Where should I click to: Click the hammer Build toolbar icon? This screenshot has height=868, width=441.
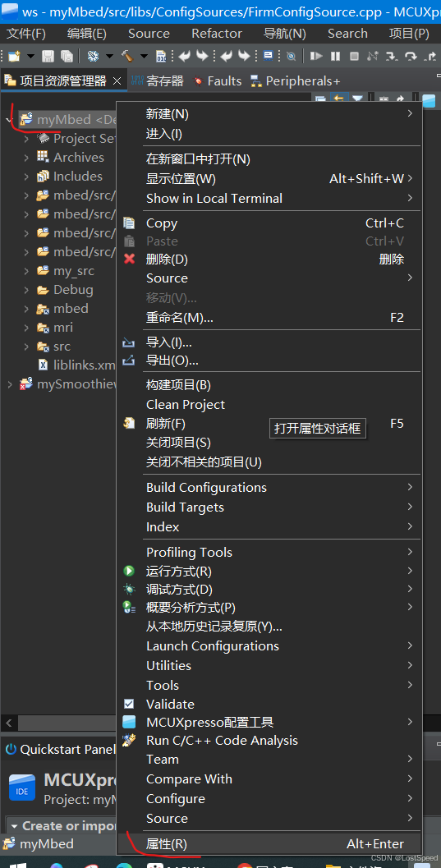coord(127,56)
